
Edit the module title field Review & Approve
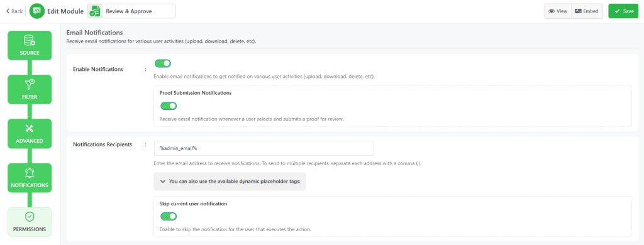pos(138,11)
